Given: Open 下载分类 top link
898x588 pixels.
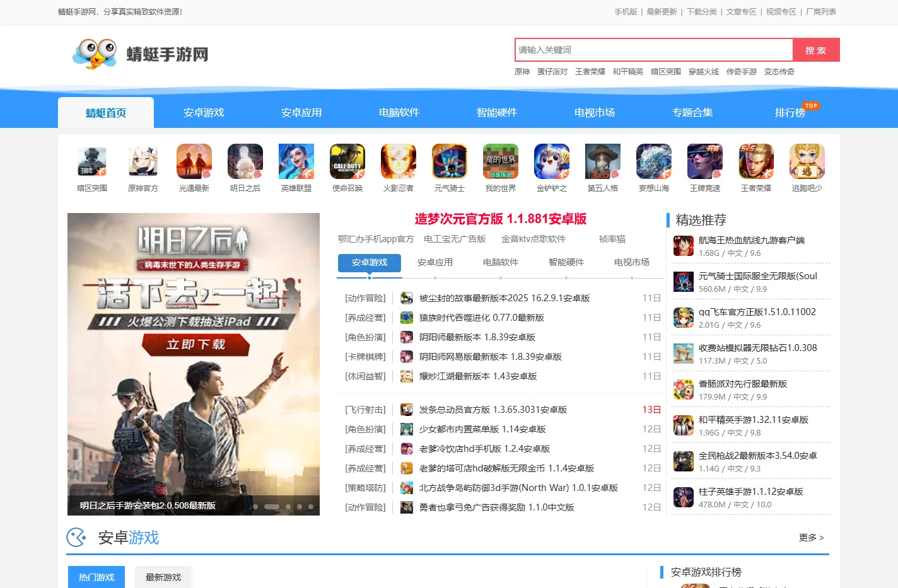Looking at the screenshot, I should tap(702, 12).
